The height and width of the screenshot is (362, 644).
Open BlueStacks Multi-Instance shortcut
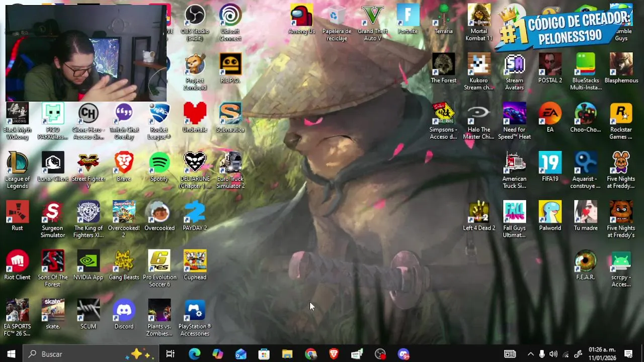pos(586,64)
